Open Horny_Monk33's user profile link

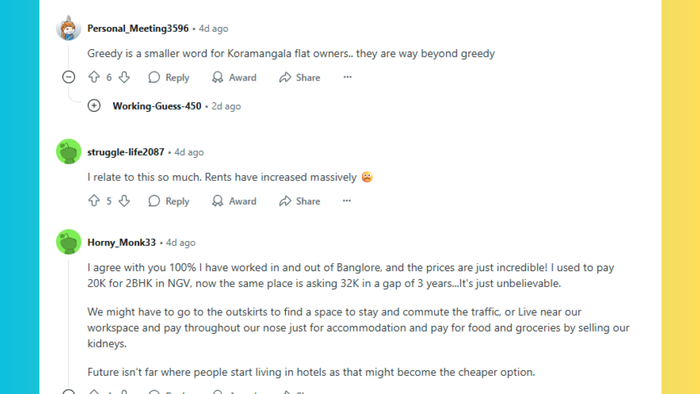click(x=121, y=242)
